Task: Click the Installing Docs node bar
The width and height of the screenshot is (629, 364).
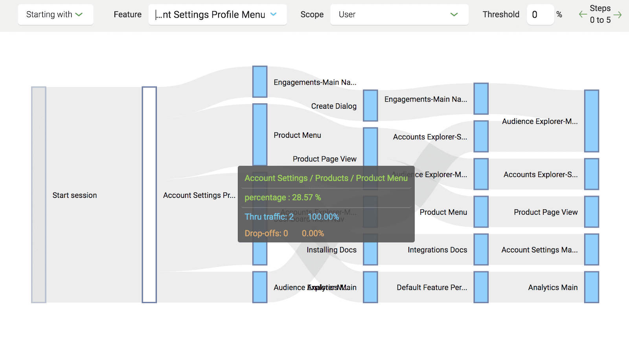Action: [x=370, y=250]
